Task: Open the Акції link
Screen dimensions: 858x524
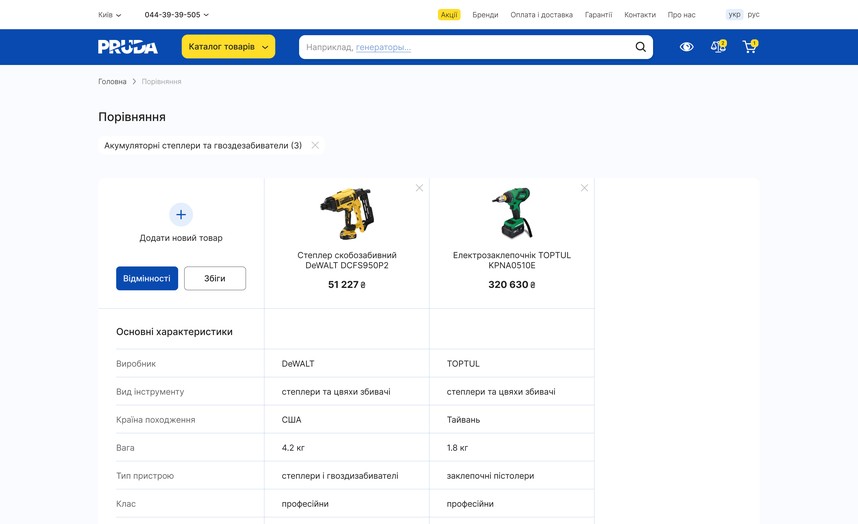Action: point(449,15)
